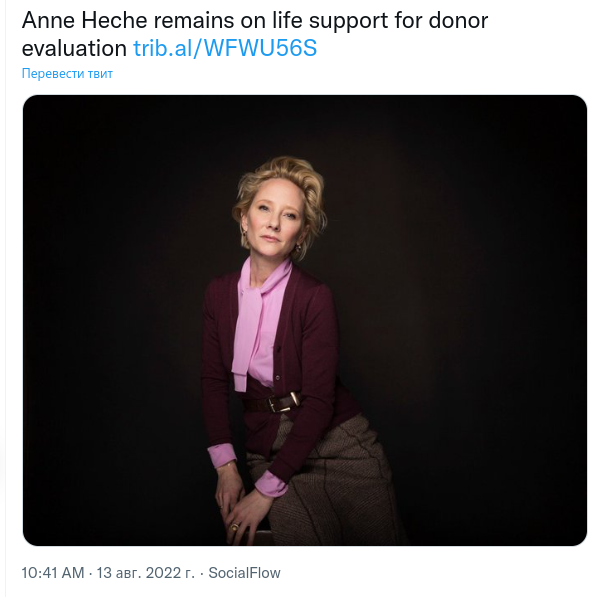Click the Перевести твит translate link
The width and height of the screenshot is (603, 597).
67,73
